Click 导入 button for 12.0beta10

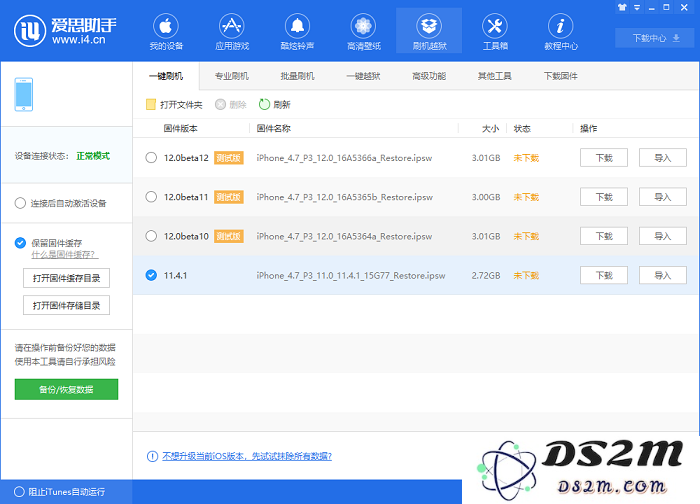(x=663, y=236)
